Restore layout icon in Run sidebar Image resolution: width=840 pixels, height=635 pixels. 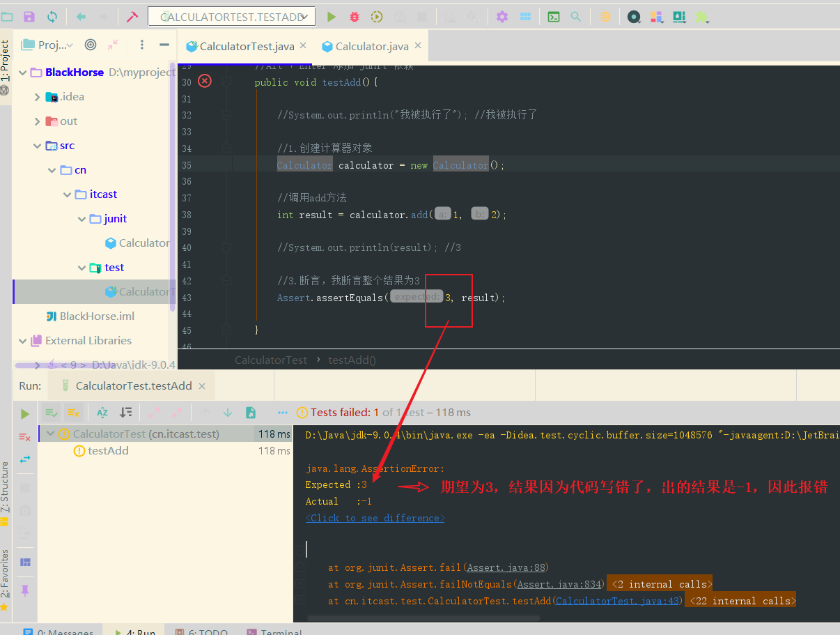(25, 562)
